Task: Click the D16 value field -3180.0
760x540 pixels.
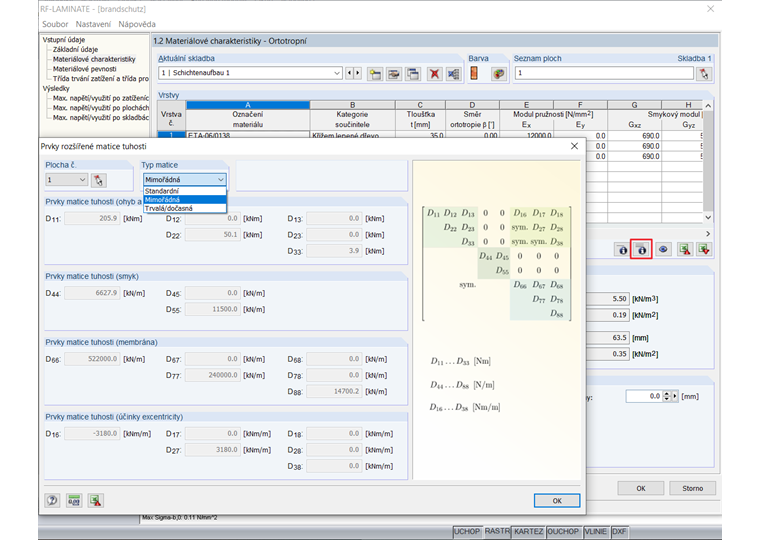Action: (x=92, y=434)
